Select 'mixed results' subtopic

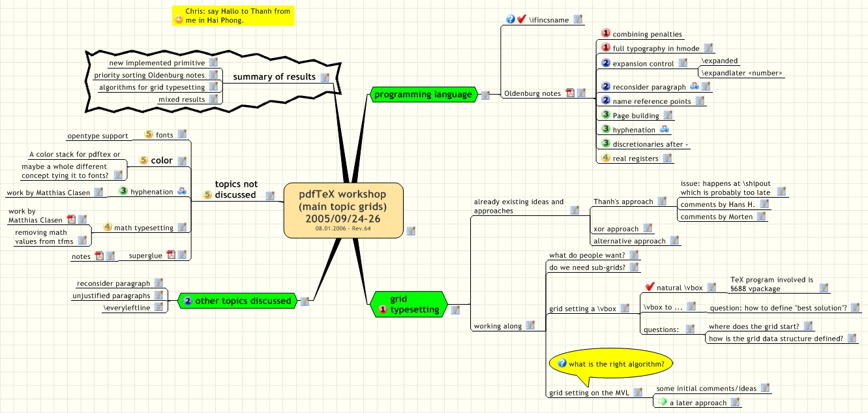click(182, 100)
